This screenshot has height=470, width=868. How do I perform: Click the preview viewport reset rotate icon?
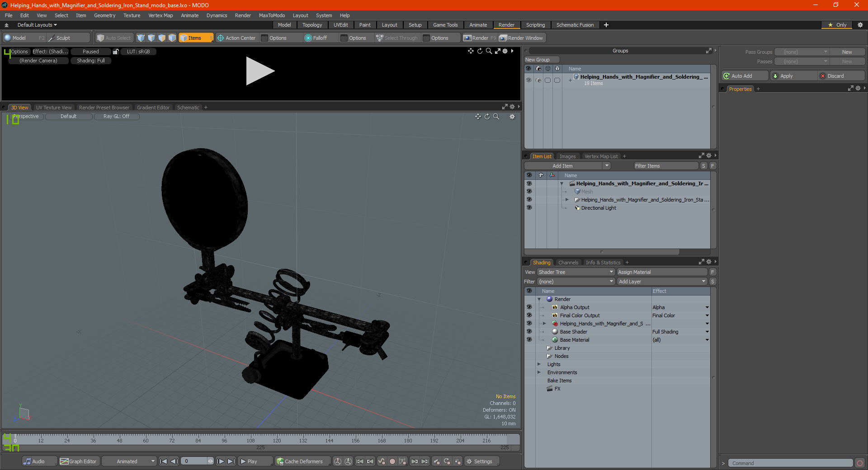click(x=480, y=51)
